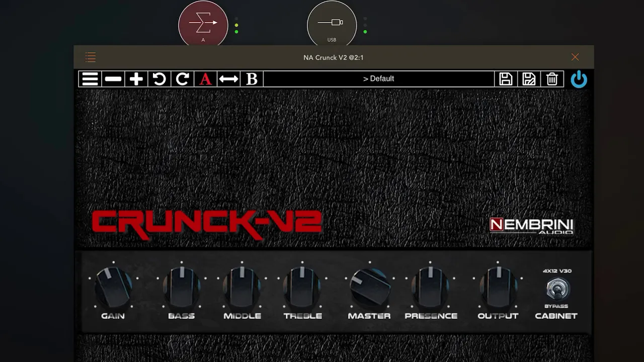Click the NA Crunck V2 @2:1 title text

pos(334,57)
